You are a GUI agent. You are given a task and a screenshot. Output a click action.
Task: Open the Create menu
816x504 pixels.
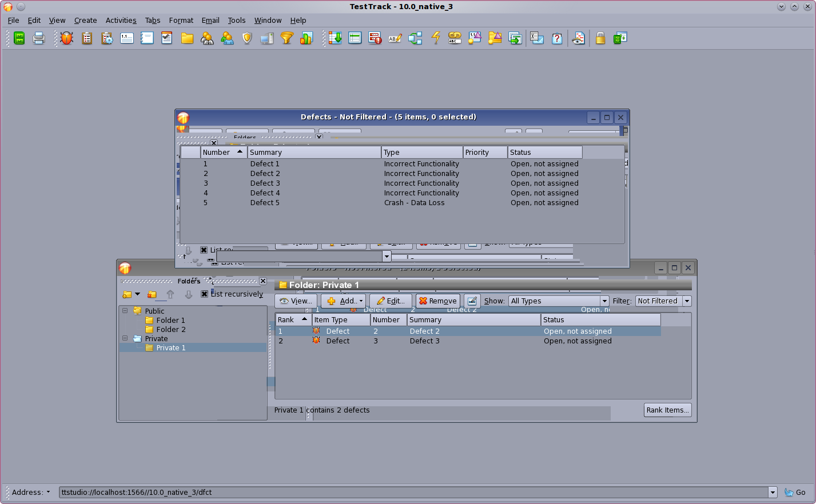[86, 20]
